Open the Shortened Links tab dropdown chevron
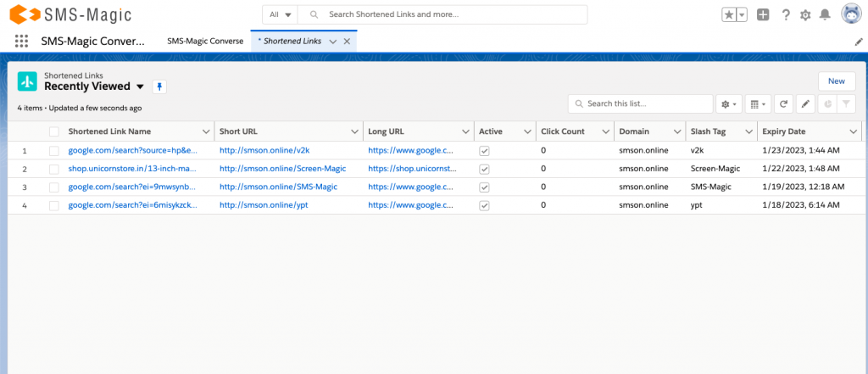The height and width of the screenshot is (374, 868). point(332,42)
